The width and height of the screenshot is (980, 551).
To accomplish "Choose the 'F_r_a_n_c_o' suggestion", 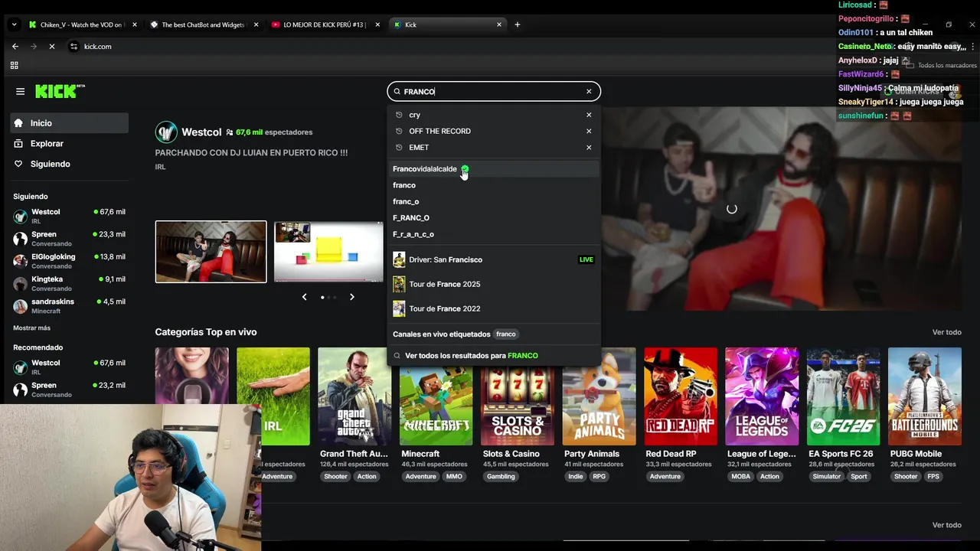I will [494, 234].
